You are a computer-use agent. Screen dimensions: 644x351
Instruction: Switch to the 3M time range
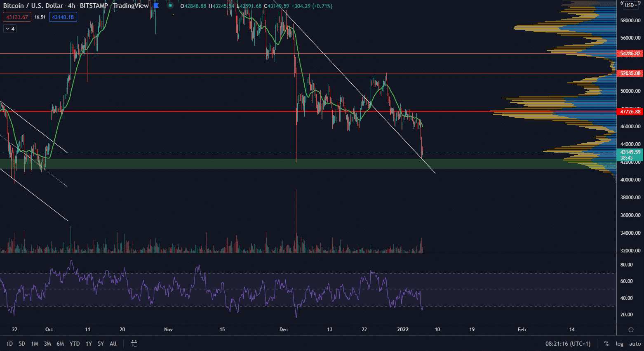pos(47,344)
